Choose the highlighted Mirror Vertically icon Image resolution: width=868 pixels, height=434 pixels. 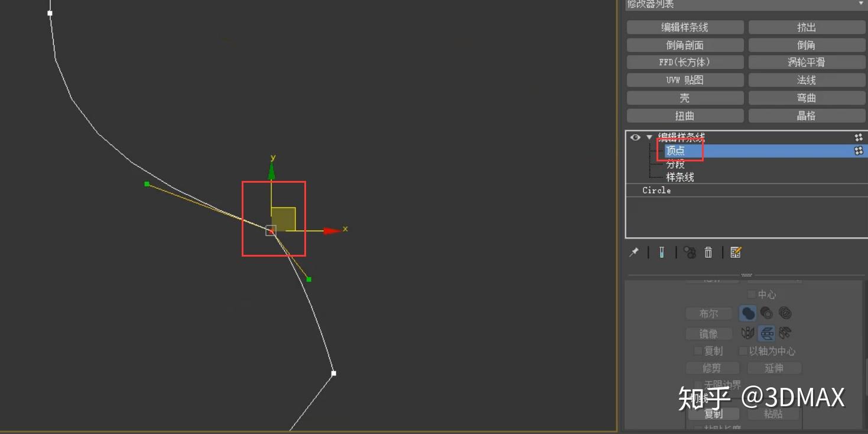[766, 333]
